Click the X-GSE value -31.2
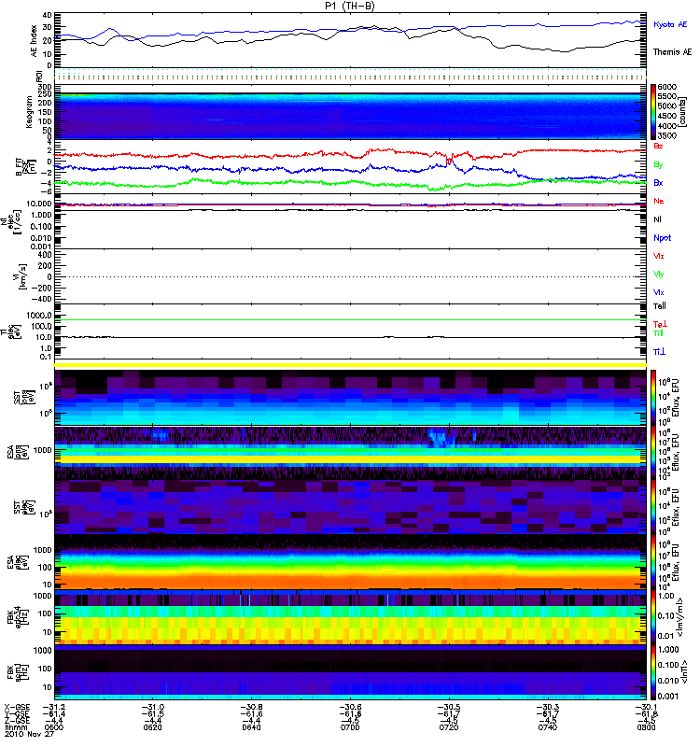The width and height of the screenshot is (700, 747). 54,707
